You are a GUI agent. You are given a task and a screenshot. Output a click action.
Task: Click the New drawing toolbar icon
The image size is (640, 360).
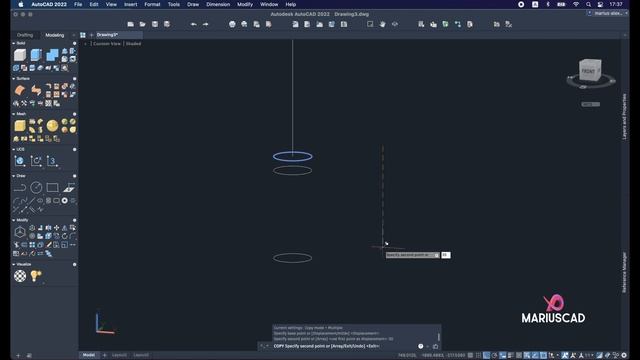coord(131,24)
